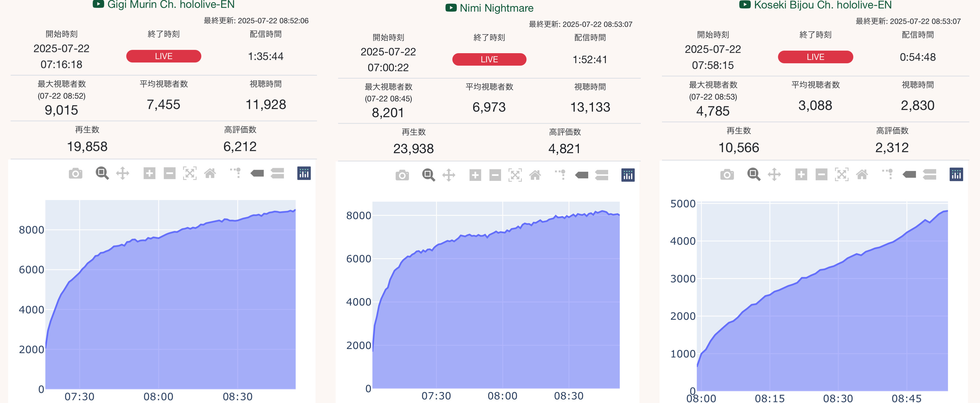Click YouTube icon beside Nimi Nightmare title

tap(451, 8)
